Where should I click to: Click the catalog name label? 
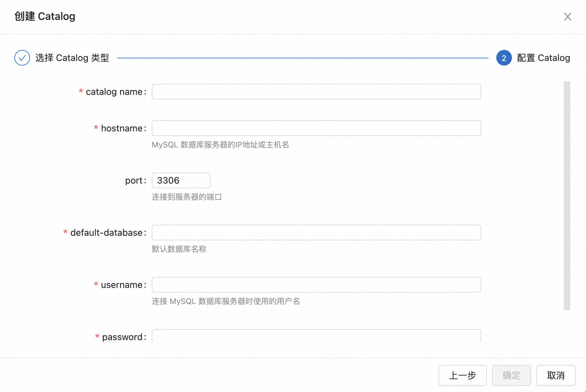[x=114, y=92]
